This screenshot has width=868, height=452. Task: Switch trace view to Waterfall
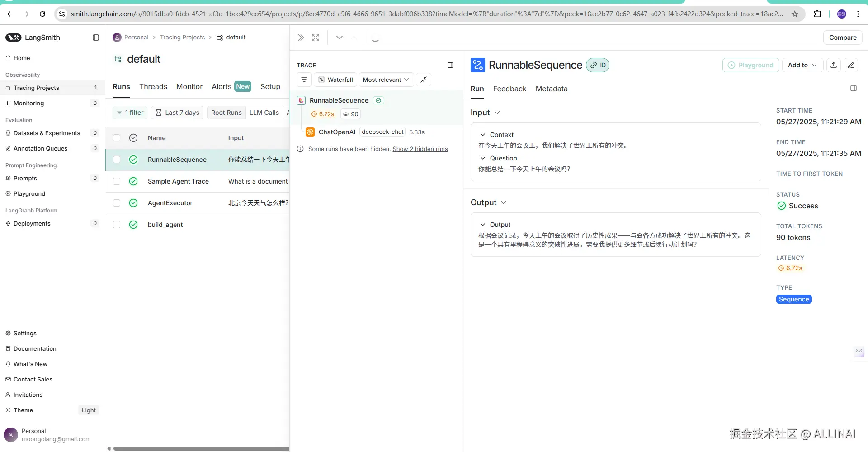(x=335, y=80)
